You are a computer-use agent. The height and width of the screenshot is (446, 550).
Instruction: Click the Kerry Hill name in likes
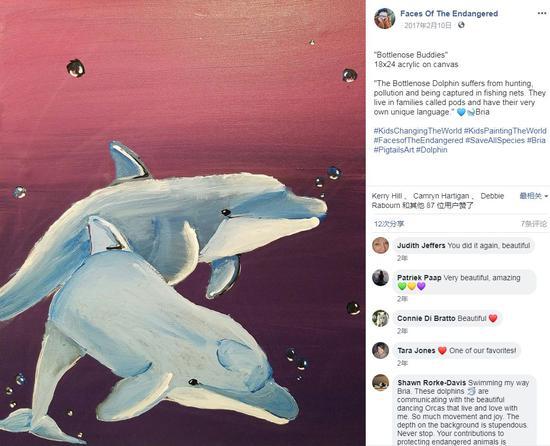(387, 196)
